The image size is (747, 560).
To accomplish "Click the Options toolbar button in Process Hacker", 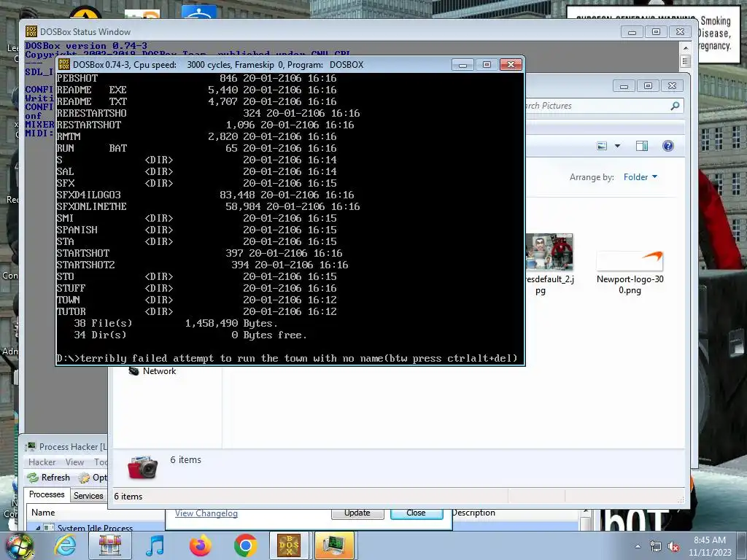I will 93,477.
